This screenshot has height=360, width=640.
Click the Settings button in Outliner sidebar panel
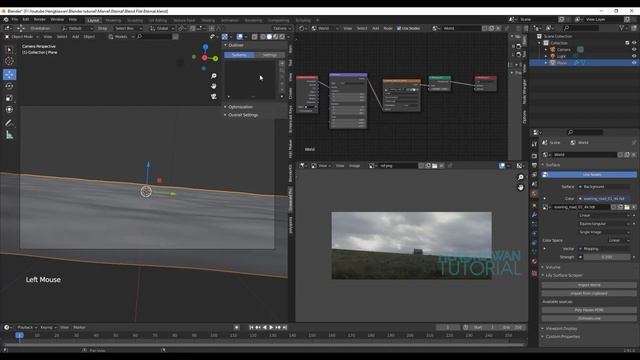pyautogui.click(x=270, y=55)
